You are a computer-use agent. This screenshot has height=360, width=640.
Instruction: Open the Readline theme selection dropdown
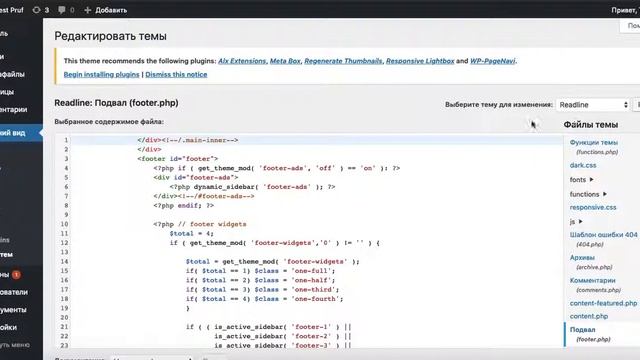[593, 104]
